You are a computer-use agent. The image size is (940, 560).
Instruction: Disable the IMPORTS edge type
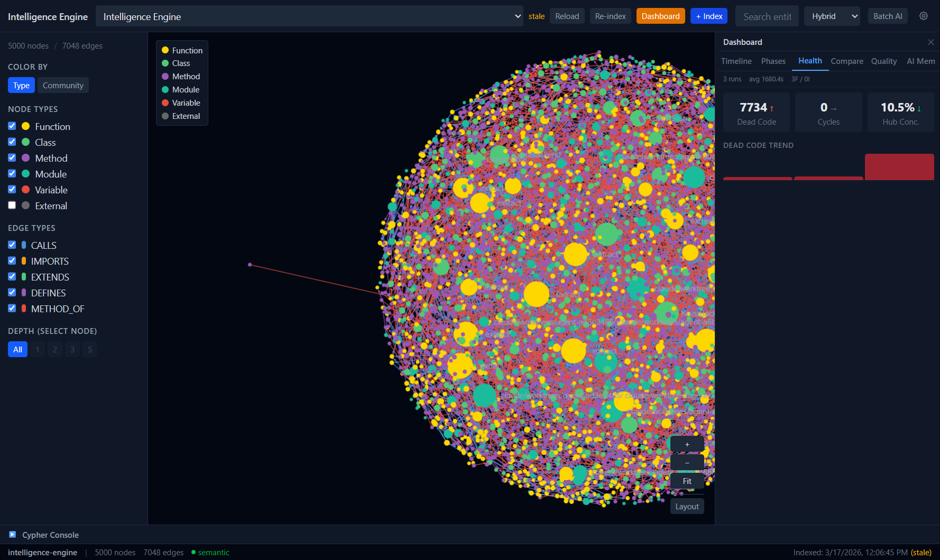12,261
